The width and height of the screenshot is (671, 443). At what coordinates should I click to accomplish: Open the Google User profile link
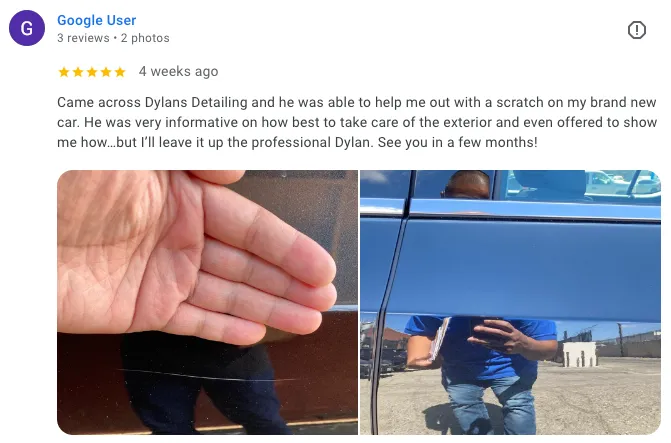(96, 20)
